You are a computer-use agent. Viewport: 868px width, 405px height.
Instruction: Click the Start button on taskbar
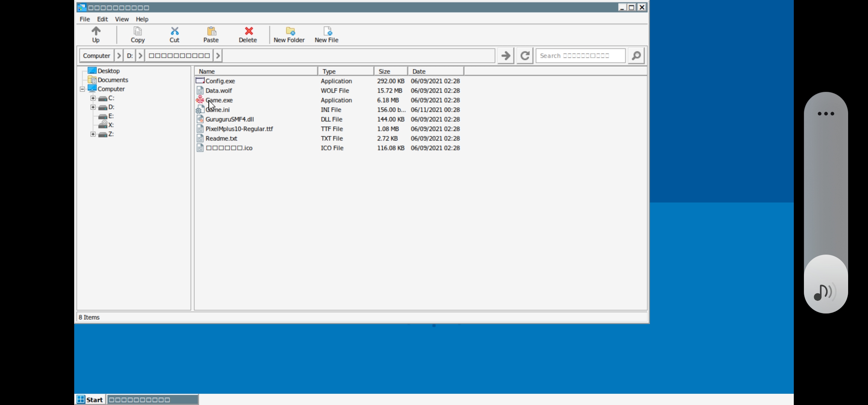tap(90, 399)
